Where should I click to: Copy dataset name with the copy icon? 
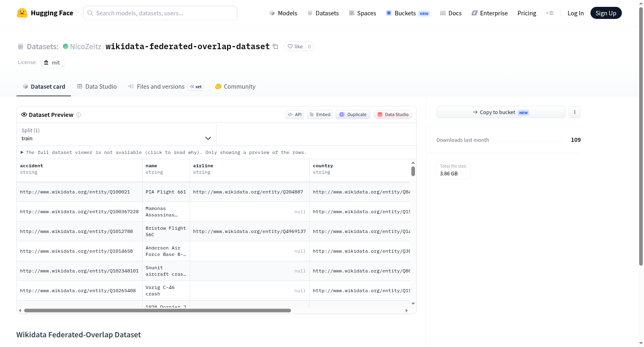click(275, 46)
